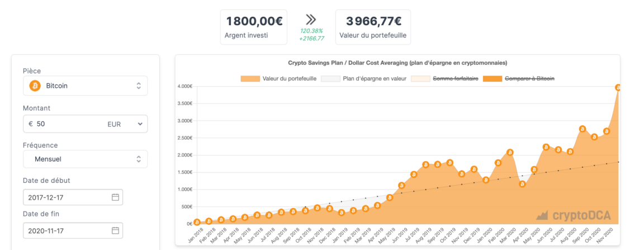This screenshot has height=250, width=644.
Task: Click the cryptoDCA logo watermark on the chart
Action: [x=573, y=215]
